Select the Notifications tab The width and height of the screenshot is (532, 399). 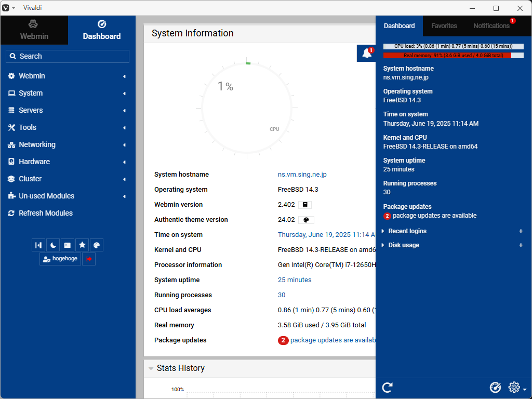491,26
